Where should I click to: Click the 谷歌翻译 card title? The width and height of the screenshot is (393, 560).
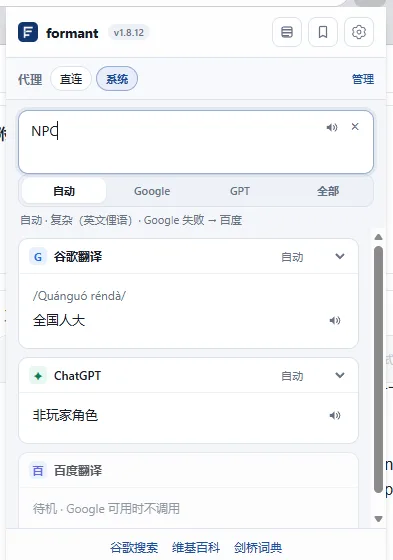click(x=78, y=256)
